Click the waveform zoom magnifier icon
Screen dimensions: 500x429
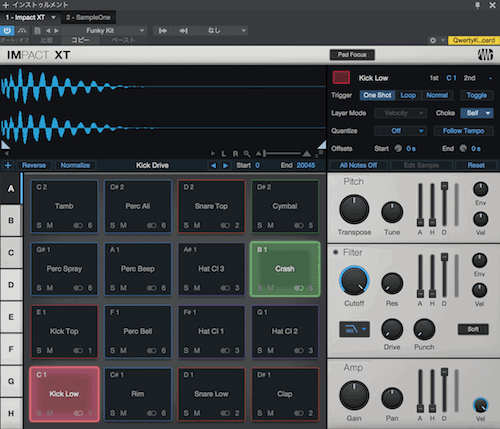pos(247,154)
